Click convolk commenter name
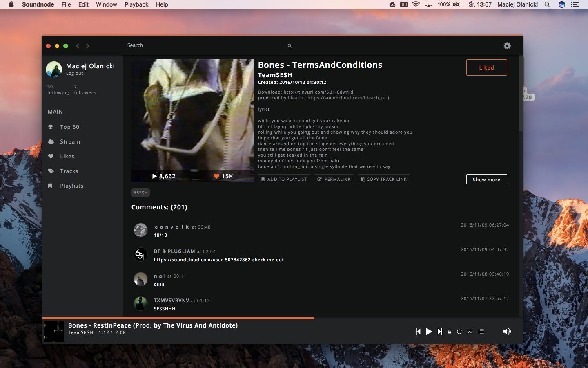 [x=172, y=227]
